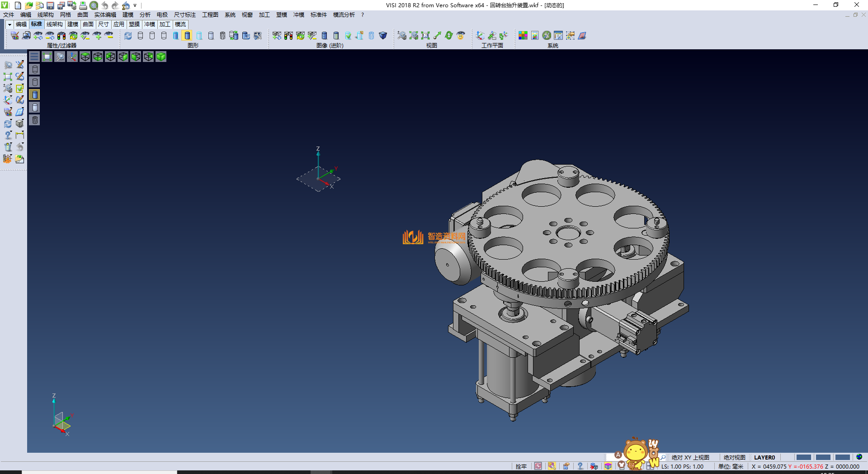Click the wrench settings icon in 系统 group

pos(547,35)
